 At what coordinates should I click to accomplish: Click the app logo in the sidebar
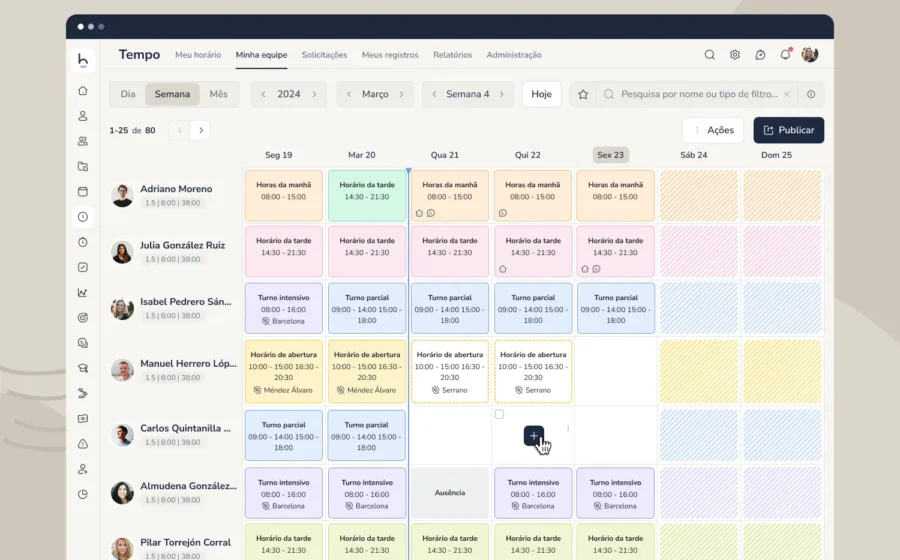point(83,60)
